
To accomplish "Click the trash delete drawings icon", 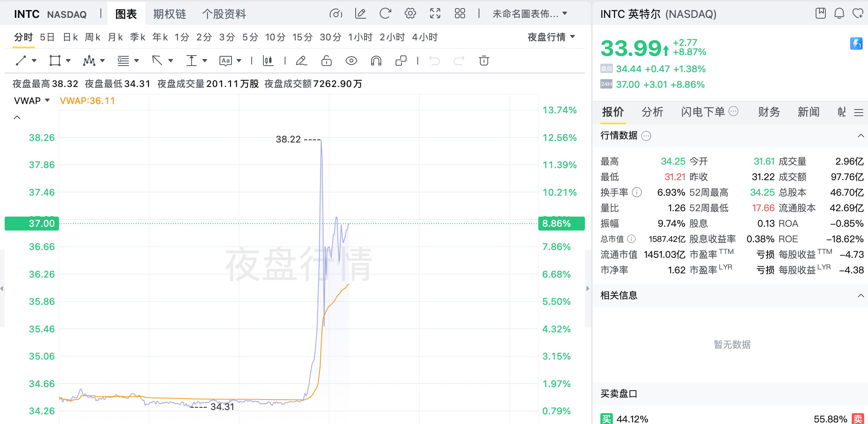I will coord(484,61).
